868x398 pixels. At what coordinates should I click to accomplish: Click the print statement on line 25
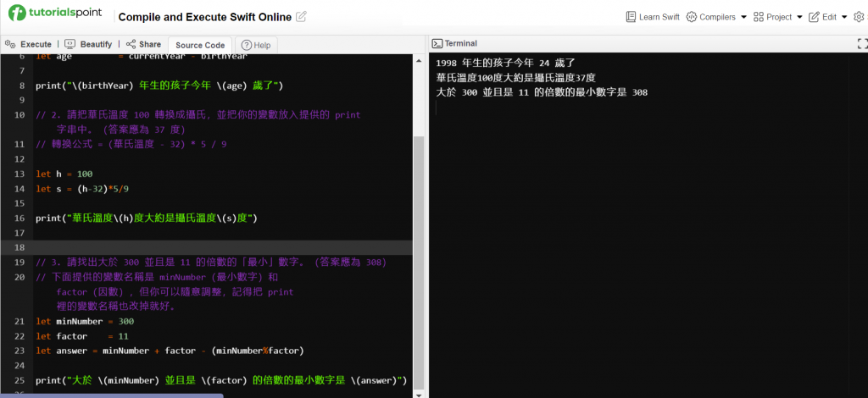[x=221, y=381]
